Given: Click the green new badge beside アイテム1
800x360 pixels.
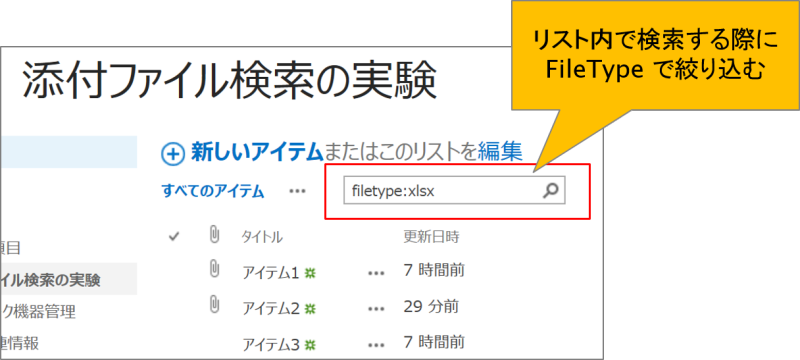Looking at the screenshot, I should [x=310, y=273].
